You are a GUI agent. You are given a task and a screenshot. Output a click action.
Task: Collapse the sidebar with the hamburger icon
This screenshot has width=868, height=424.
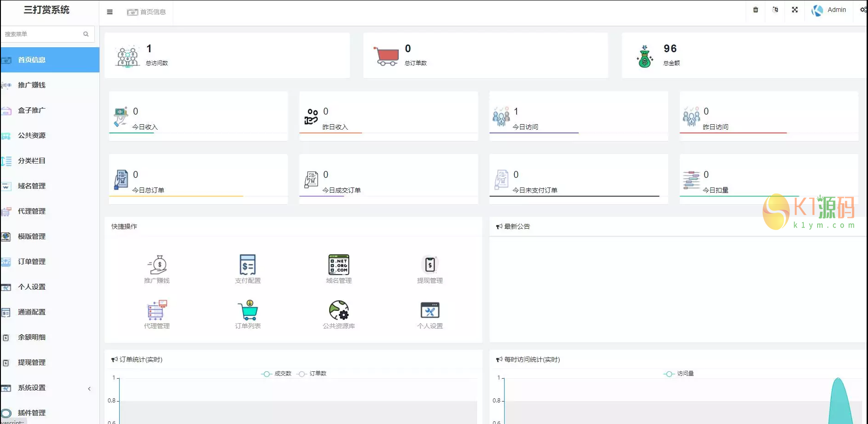(x=110, y=12)
